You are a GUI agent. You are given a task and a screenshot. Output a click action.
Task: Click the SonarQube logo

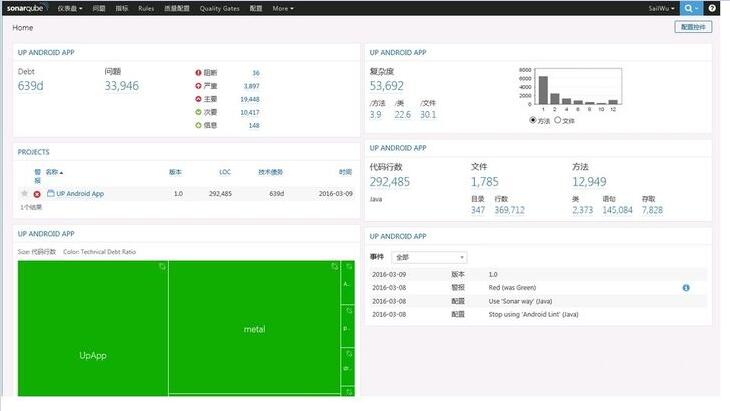tap(26, 8)
